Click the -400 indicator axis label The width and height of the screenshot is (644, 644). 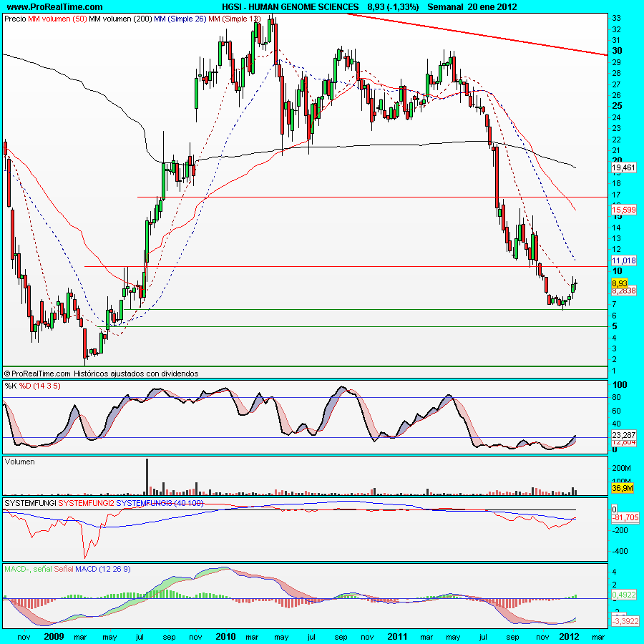(x=620, y=551)
